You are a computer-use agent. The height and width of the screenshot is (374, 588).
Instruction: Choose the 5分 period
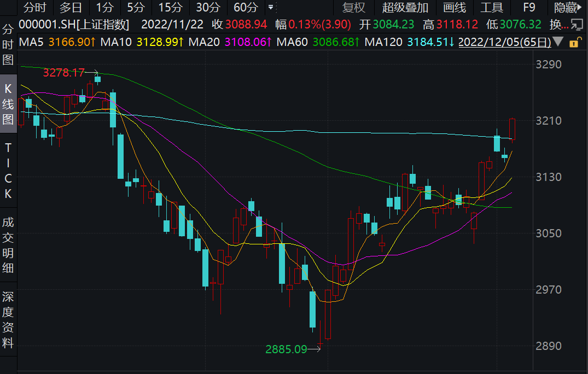pyautogui.click(x=136, y=8)
